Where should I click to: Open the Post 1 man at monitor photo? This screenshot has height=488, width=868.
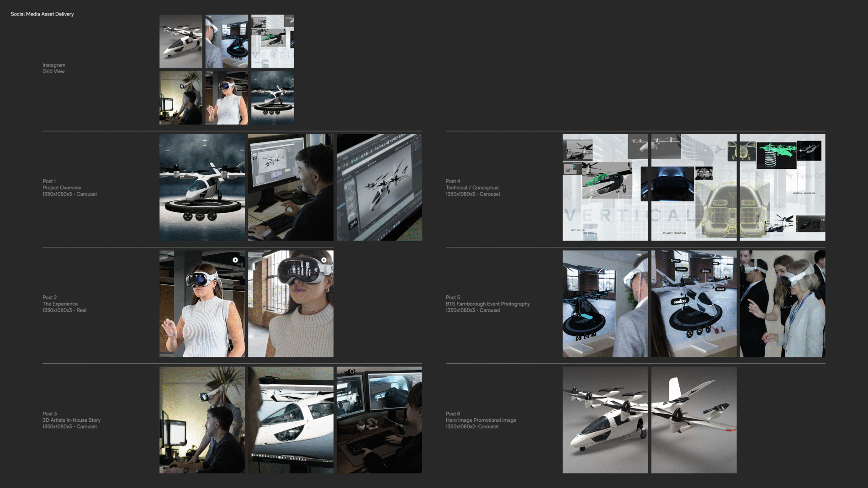[291, 187]
